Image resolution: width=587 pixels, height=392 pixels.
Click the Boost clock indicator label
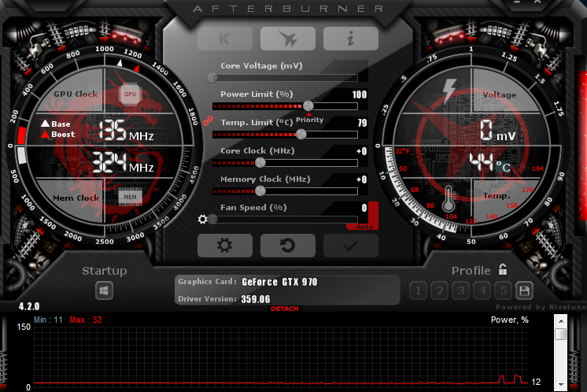tap(57, 134)
